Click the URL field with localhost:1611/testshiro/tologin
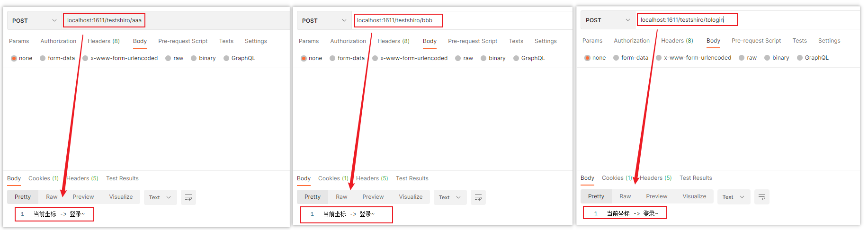The height and width of the screenshot is (230, 868). tap(687, 20)
